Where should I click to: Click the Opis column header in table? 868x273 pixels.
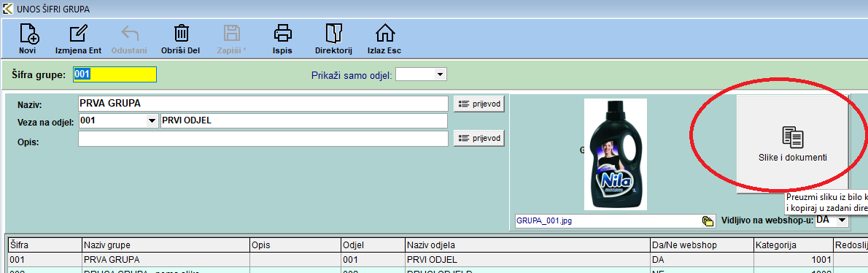point(295,245)
